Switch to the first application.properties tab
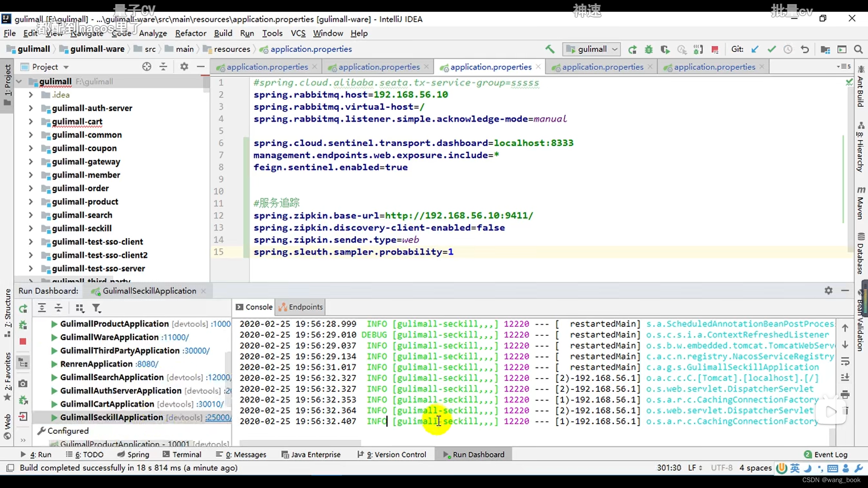868x488 pixels. 267,67
